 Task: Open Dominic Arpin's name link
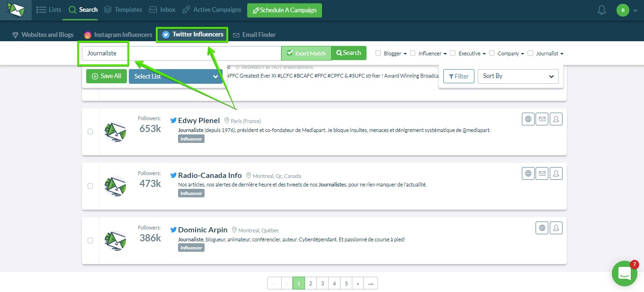(203, 230)
